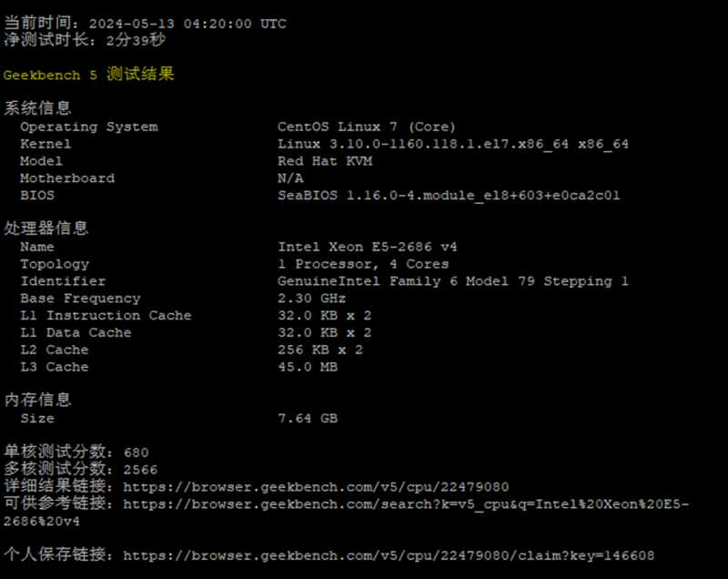Open the Geekbench search reference link
The height and width of the screenshot is (579, 728).
[406, 504]
